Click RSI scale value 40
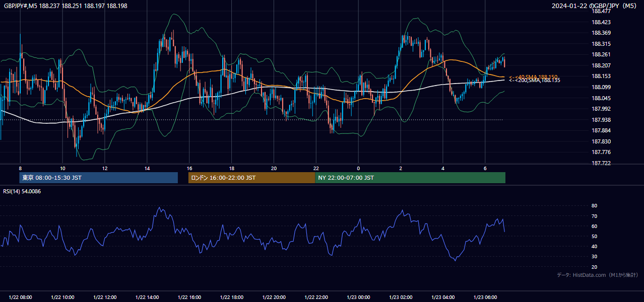The height and width of the screenshot is (302, 644). 594,247
